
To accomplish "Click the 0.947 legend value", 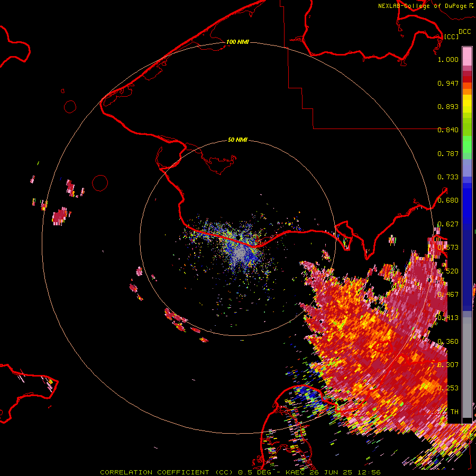I will click(448, 83).
